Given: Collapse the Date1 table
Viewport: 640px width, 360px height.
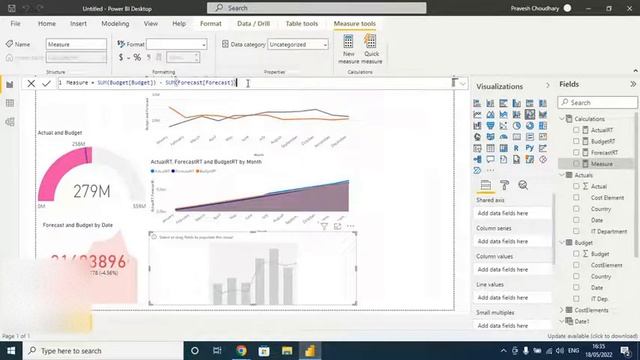Looking at the screenshot, I should 562,321.
